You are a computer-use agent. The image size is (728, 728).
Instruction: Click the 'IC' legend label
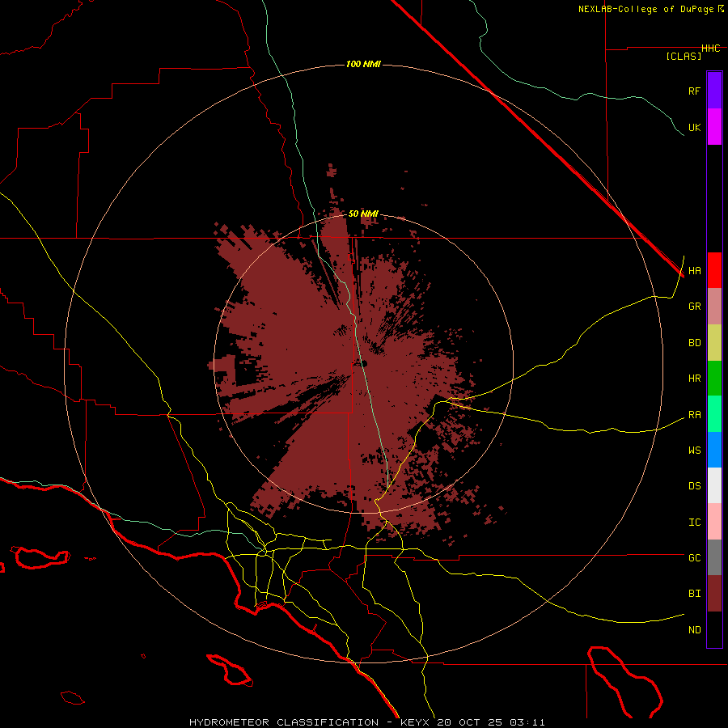click(694, 523)
